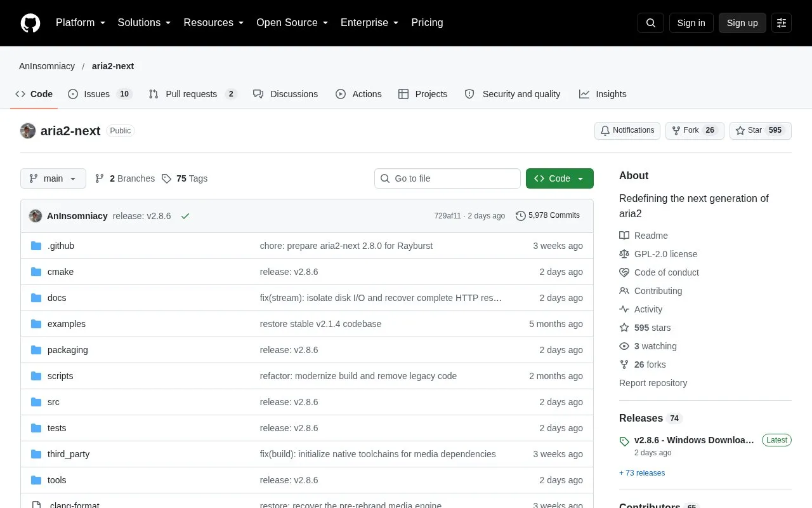Click the scripts folder icon
The image size is (812, 508).
click(x=36, y=376)
